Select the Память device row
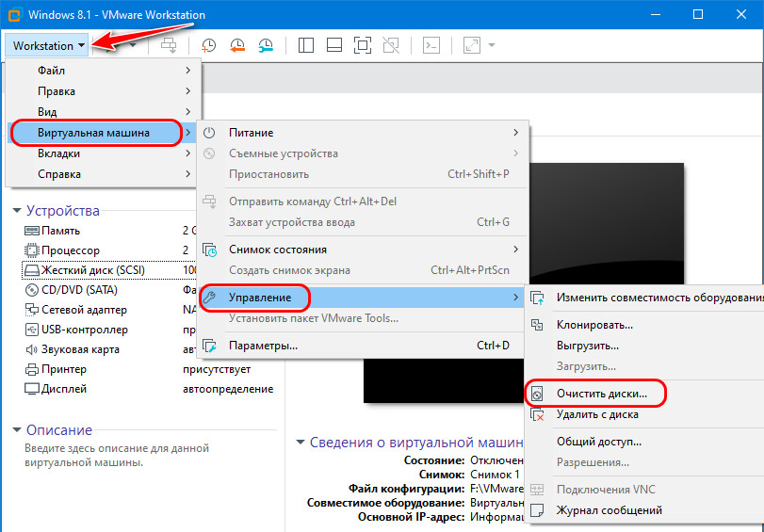This screenshot has height=532, width=764. point(109,231)
